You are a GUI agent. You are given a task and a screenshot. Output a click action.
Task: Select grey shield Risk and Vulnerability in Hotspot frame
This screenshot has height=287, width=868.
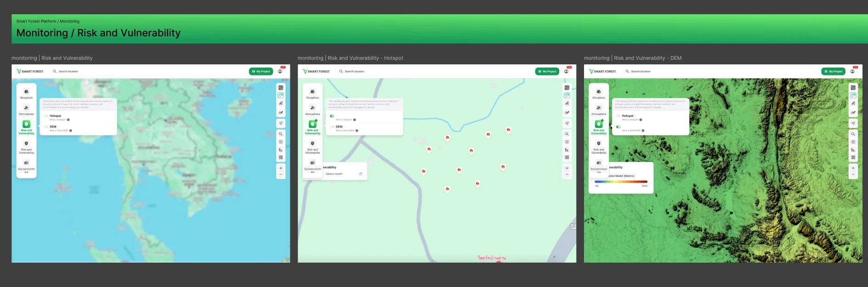[x=312, y=147]
